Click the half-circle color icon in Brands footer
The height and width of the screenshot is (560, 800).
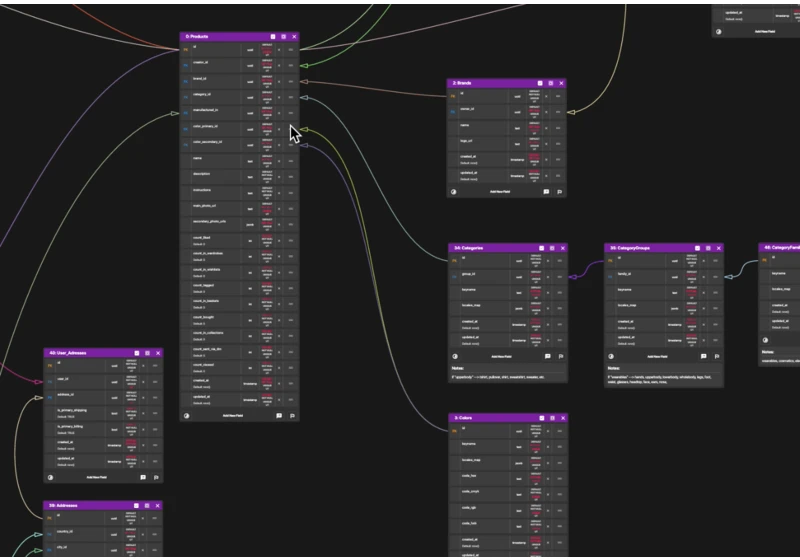[454, 192]
